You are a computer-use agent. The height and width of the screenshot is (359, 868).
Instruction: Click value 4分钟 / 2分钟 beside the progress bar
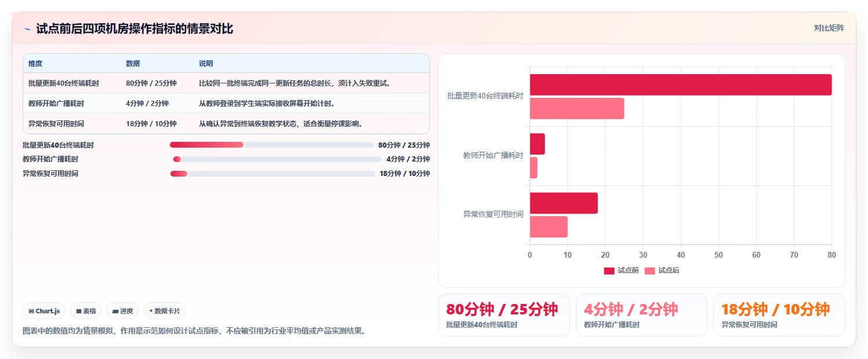pos(408,159)
